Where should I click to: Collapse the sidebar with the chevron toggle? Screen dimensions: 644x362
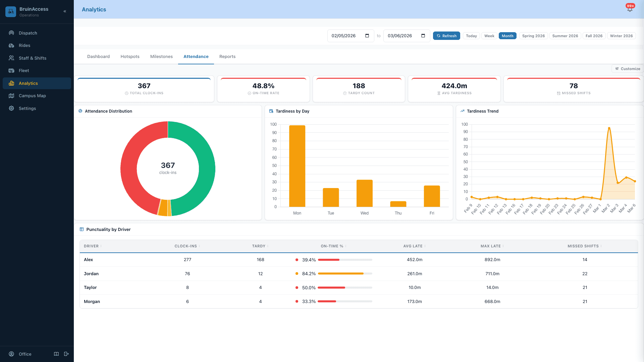tap(65, 11)
